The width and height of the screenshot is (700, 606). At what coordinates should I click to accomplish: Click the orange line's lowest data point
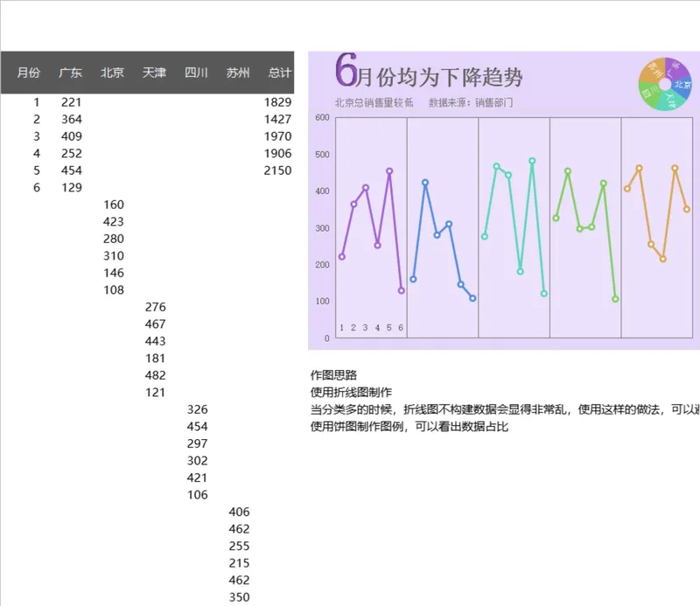point(663,259)
